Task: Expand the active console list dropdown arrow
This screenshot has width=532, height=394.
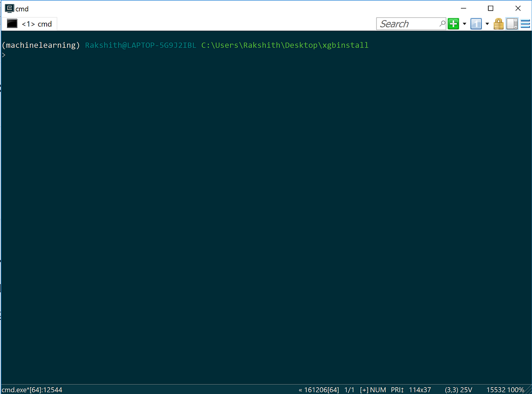Action: pyautogui.click(x=487, y=24)
